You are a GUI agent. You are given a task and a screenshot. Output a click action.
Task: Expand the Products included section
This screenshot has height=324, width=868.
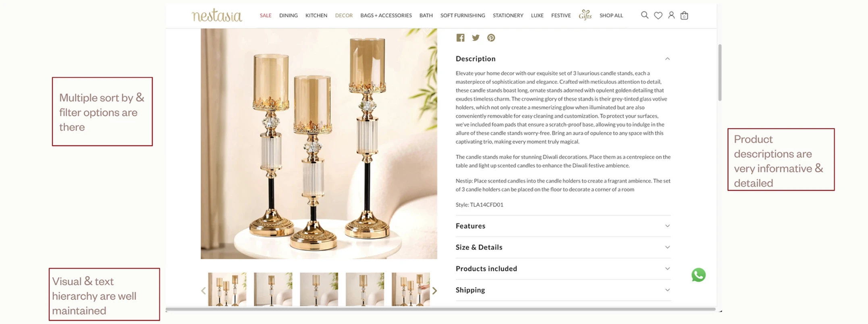(x=563, y=269)
